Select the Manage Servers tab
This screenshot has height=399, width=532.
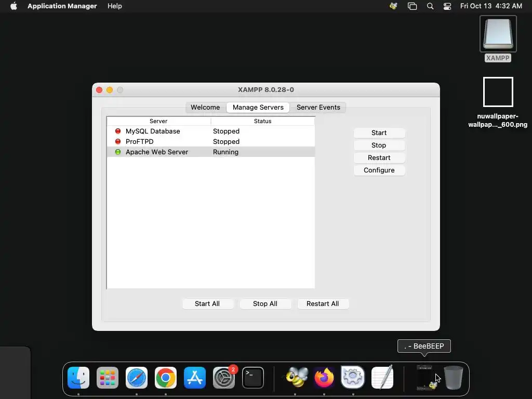[x=258, y=107]
